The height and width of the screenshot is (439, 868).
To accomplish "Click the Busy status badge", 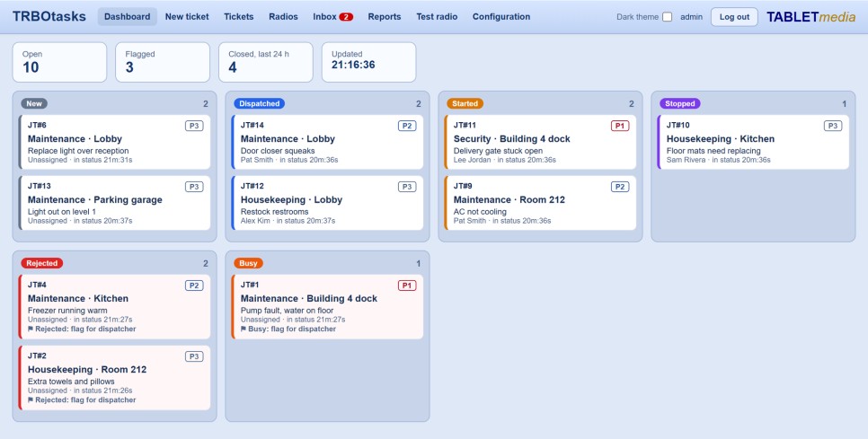I will coord(248,263).
